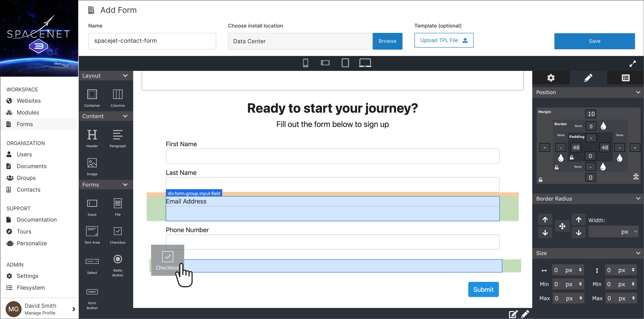
Task: Click the form Name input field
Action: pyautogui.click(x=152, y=41)
